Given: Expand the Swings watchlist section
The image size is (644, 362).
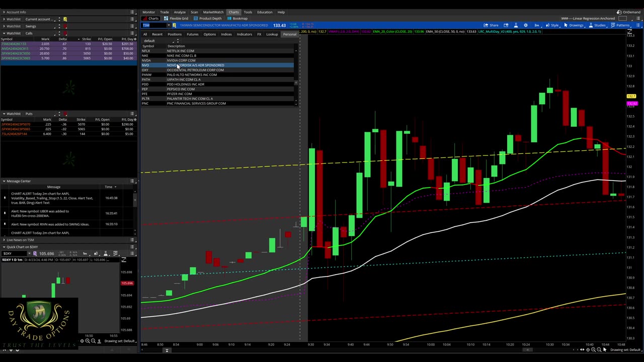Looking at the screenshot, I should tap(4, 26).
